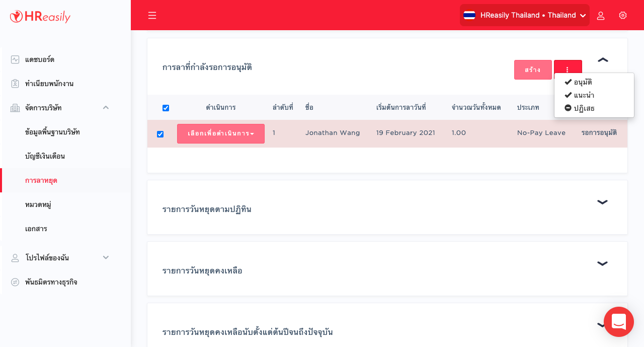The width and height of the screenshot is (644, 347).
Task: Click the name Jonathan Wang
Action: [x=333, y=133]
